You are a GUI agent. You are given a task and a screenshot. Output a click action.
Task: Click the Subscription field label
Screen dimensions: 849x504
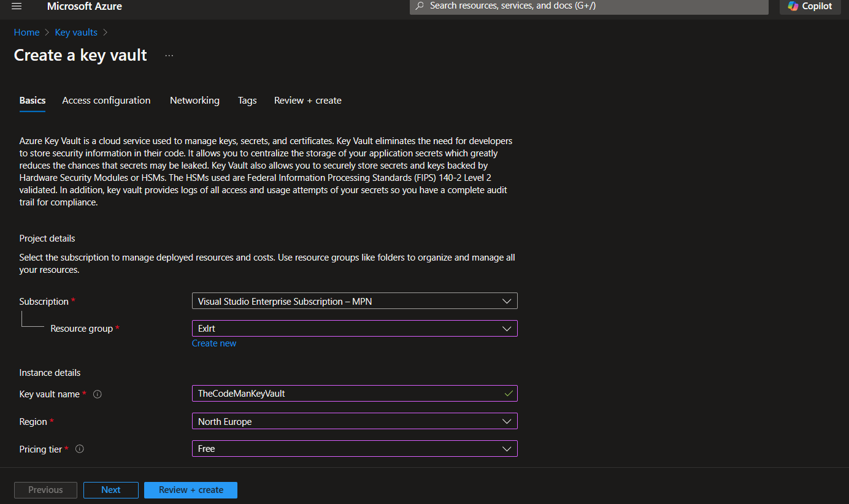coord(44,302)
